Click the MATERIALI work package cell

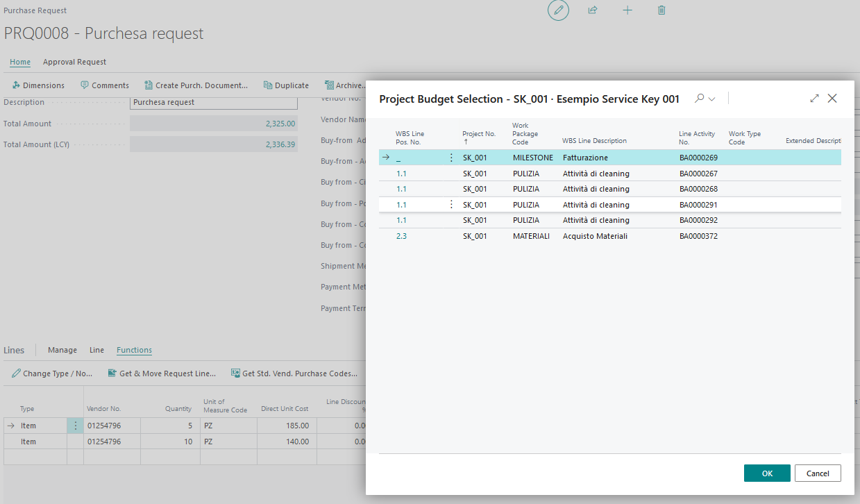[531, 236]
